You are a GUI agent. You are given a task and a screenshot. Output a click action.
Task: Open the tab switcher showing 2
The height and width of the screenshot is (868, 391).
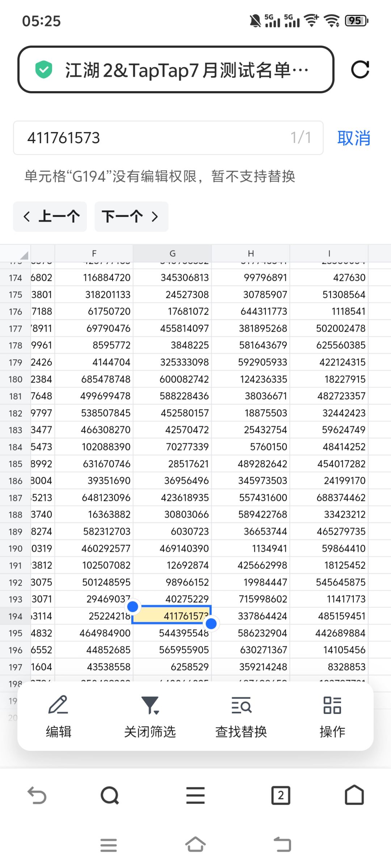pyautogui.click(x=281, y=795)
